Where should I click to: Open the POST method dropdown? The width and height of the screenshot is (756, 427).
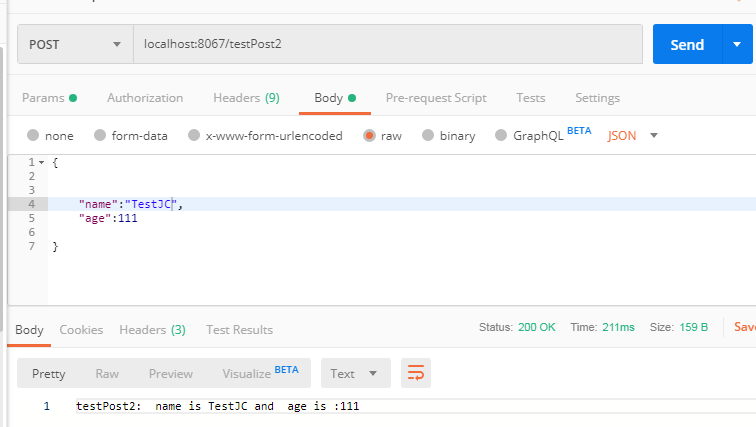(75, 44)
